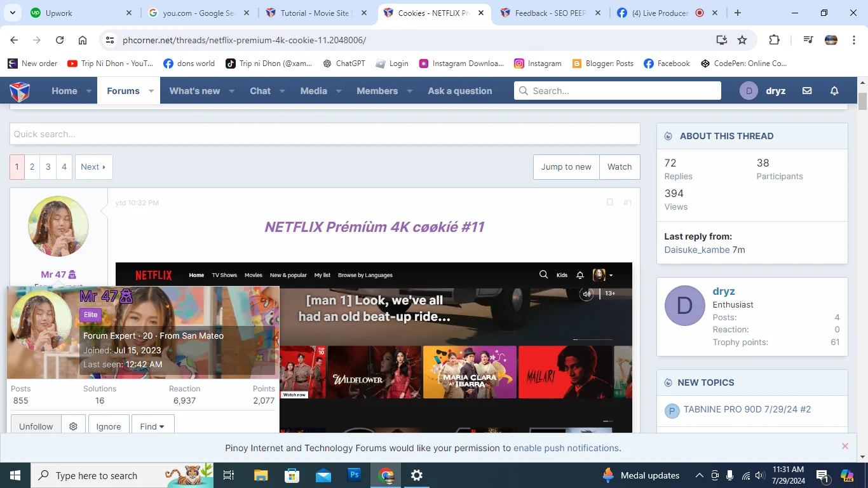
Task: Open Microsoft Store on taskbar
Action: pyautogui.click(x=292, y=475)
